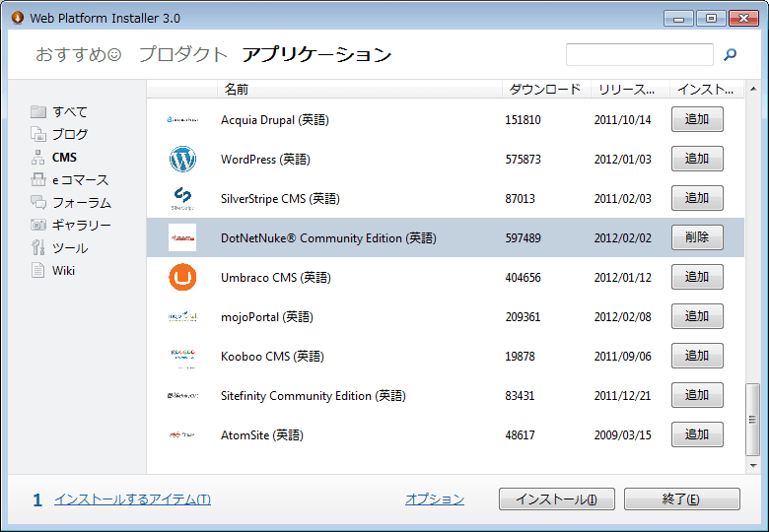Screen dimensions: 769x532
Task: Select Wiki category in sidebar
Action: tap(64, 270)
